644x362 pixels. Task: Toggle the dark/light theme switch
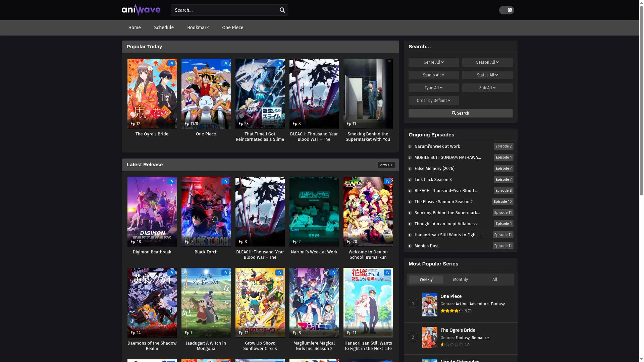tap(506, 10)
